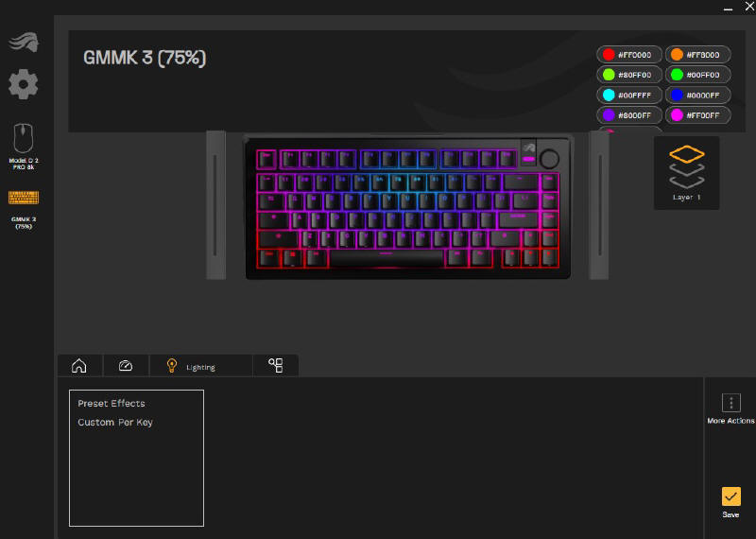Select the Model O 2 PRO 8k mouse
The width and height of the screenshot is (756, 539).
pos(23,147)
